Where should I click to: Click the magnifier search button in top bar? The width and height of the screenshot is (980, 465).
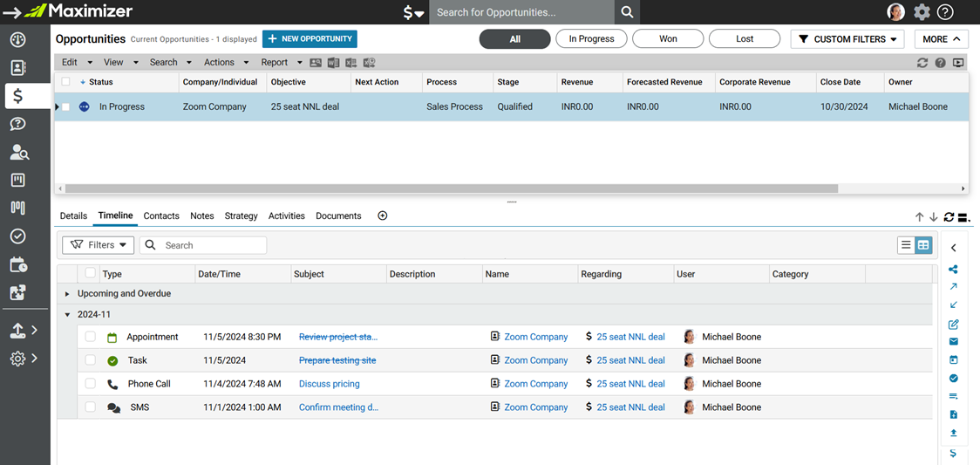pyautogui.click(x=627, y=12)
